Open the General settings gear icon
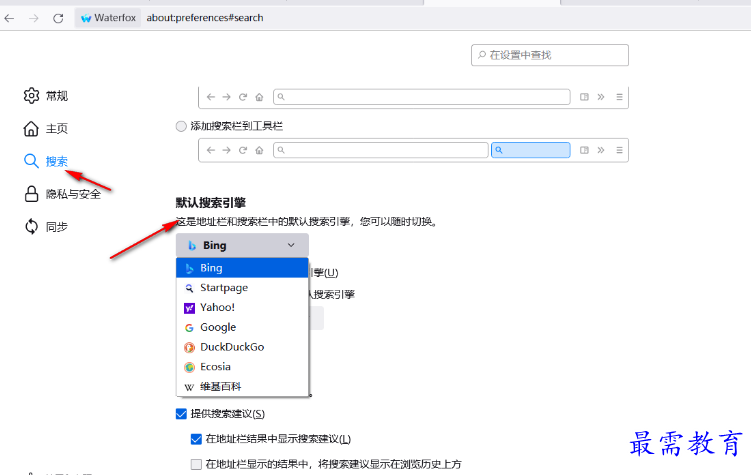This screenshot has width=751, height=475. click(31, 96)
